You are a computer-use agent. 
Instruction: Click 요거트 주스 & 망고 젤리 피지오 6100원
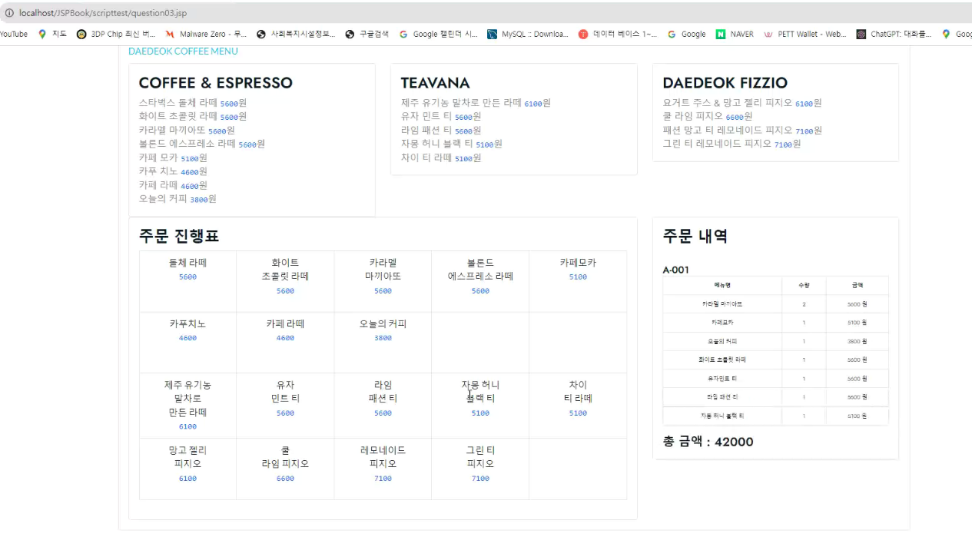742,103
